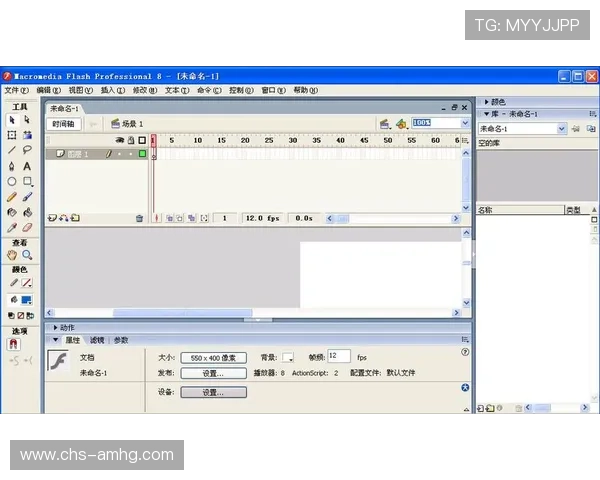Toggle Snap to Objects magnet option
The height and width of the screenshot is (480, 600).
[x=13, y=344]
